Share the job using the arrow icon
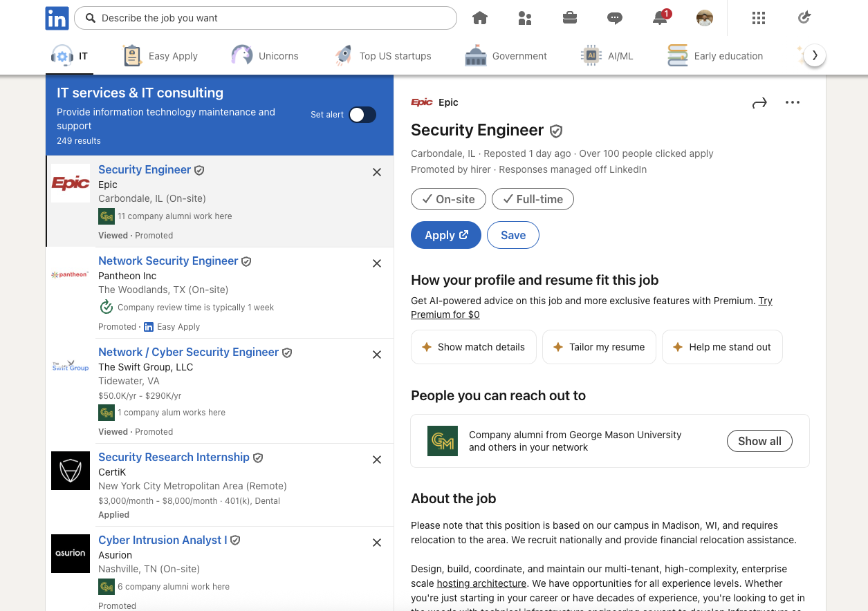 pos(759,103)
